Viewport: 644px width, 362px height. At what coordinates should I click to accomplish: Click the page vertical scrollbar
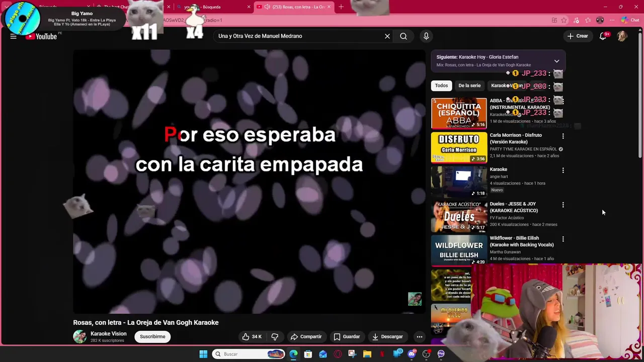[x=640, y=96]
